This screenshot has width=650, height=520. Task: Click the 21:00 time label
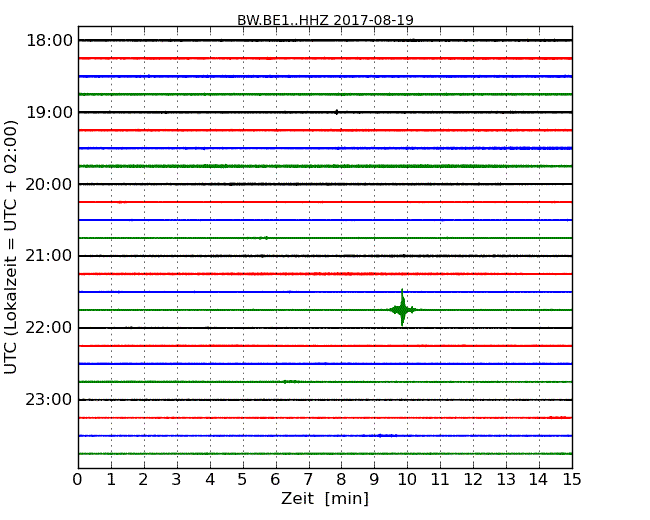coord(49,256)
